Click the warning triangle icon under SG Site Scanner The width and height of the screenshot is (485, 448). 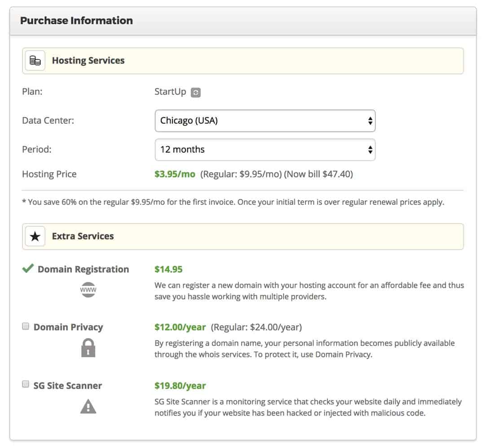pos(88,406)
